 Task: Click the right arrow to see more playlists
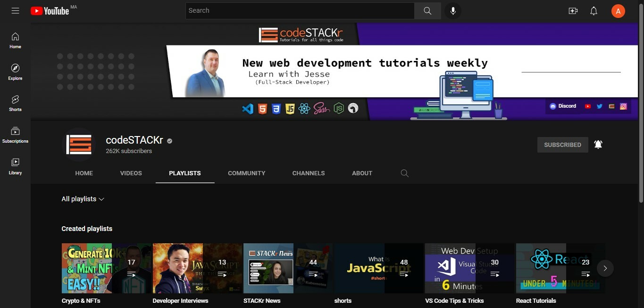coord(605,268)
